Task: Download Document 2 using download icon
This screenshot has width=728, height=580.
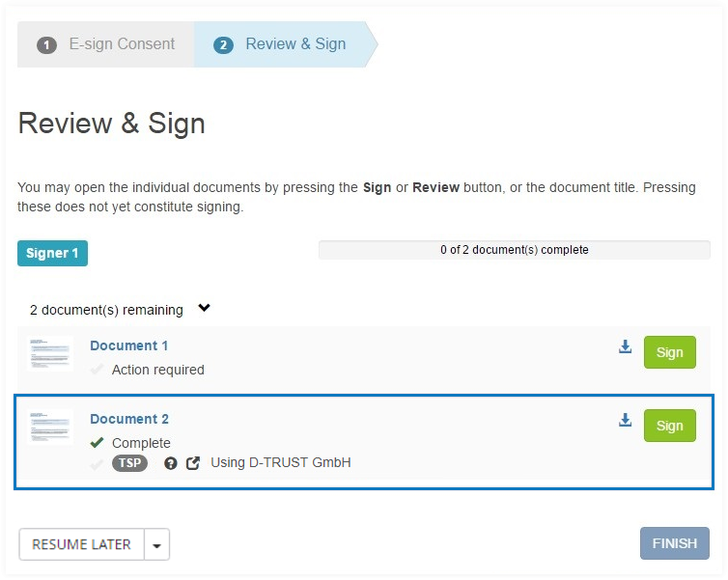Action: (625, 421)
